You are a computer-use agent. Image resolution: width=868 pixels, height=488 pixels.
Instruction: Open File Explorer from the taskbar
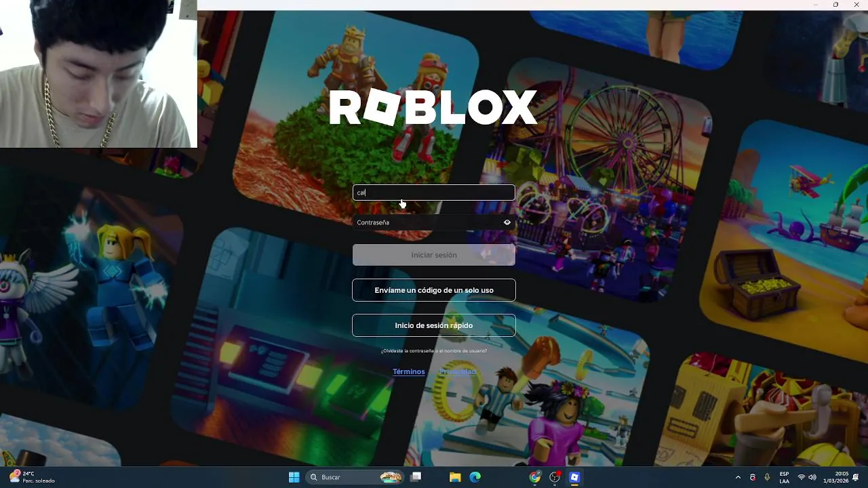(x=455, y=477)
